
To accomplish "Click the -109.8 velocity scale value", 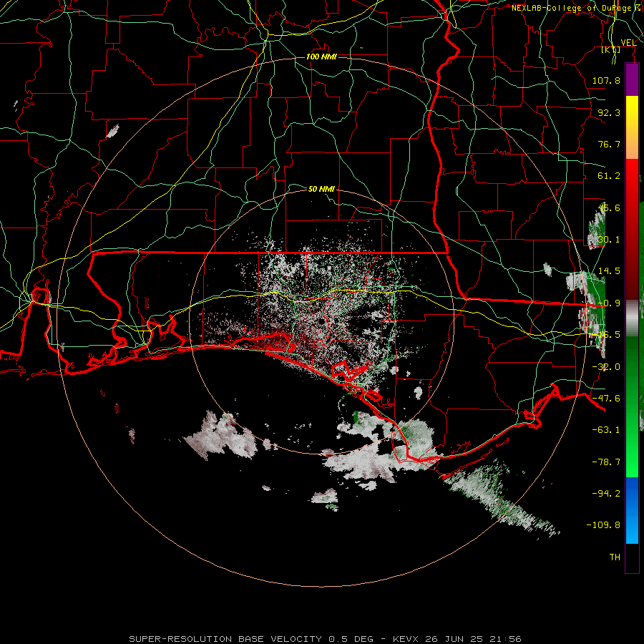I will [603, 525].
